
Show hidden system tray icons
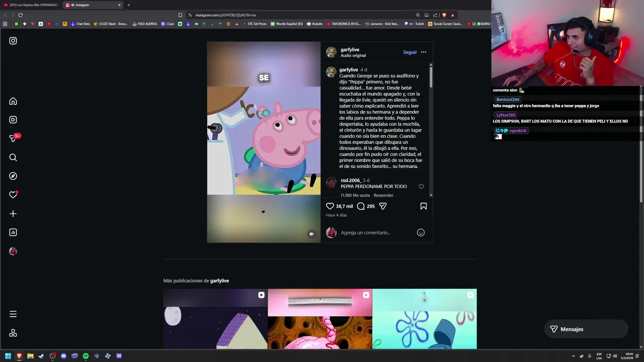[x=573, y=356]
